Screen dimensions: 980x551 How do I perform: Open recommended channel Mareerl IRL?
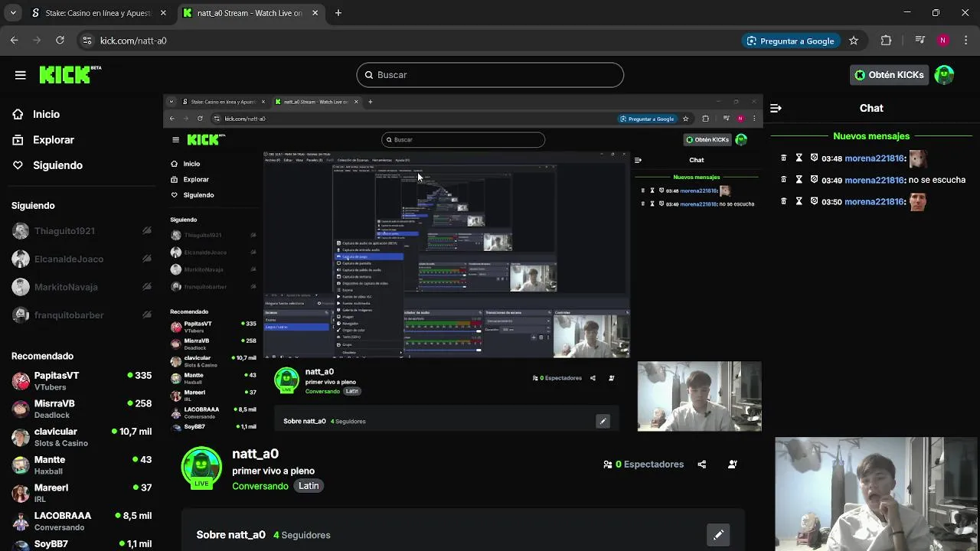point(82,493)
